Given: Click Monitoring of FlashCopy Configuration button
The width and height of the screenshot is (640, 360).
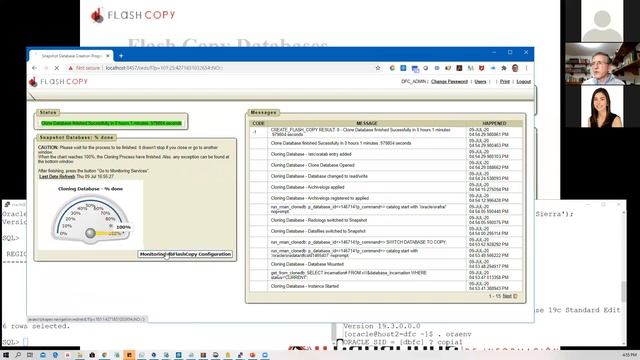Looking at the screenshot, I should pos(185,254).
